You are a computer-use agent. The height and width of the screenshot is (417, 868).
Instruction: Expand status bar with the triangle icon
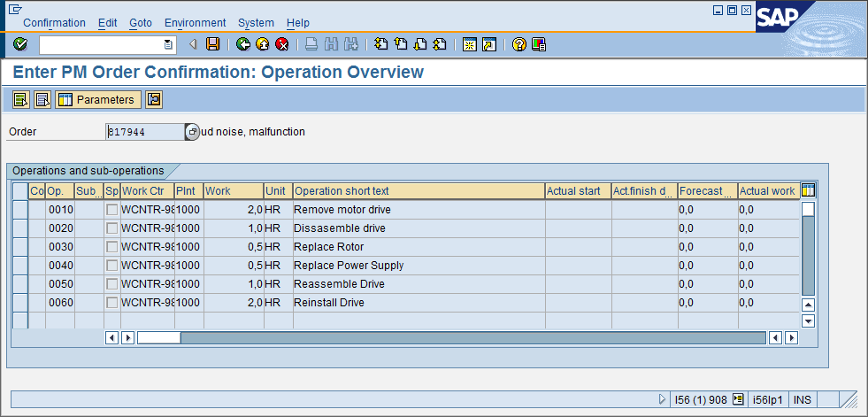[x=662, y=398]
